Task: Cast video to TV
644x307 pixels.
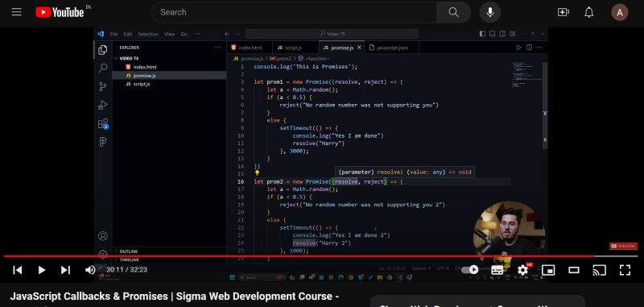Action: (599, 270)
